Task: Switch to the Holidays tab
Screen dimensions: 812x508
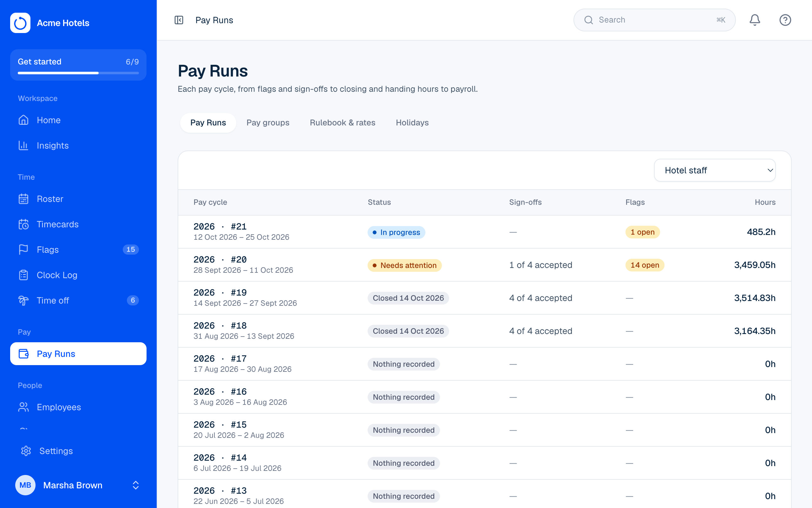Action: [x=412, y=123]
